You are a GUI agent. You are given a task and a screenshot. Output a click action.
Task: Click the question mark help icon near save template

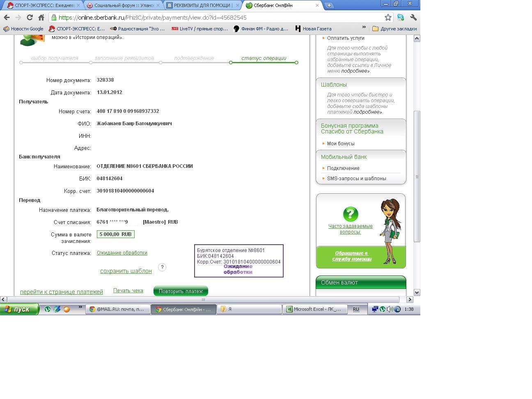coord(162,267)
